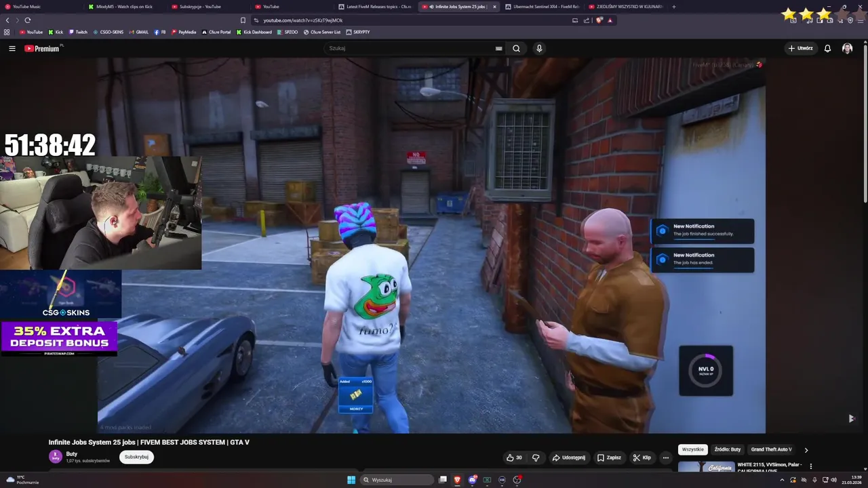Open taskbar clock and date
The image size is (868, 488).
851,480
